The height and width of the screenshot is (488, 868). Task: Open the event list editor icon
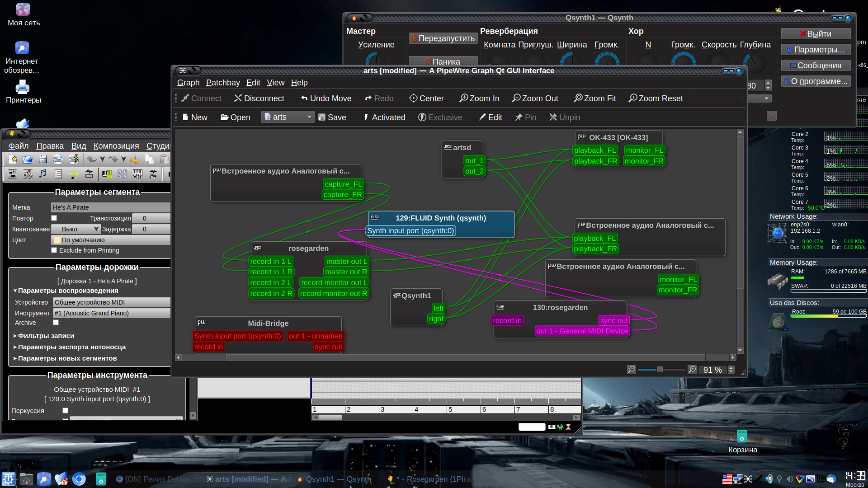click(58, 174)
